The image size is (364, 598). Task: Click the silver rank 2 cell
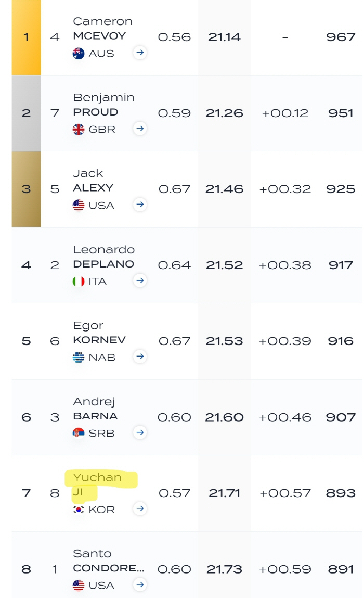(x=27, y=113)
